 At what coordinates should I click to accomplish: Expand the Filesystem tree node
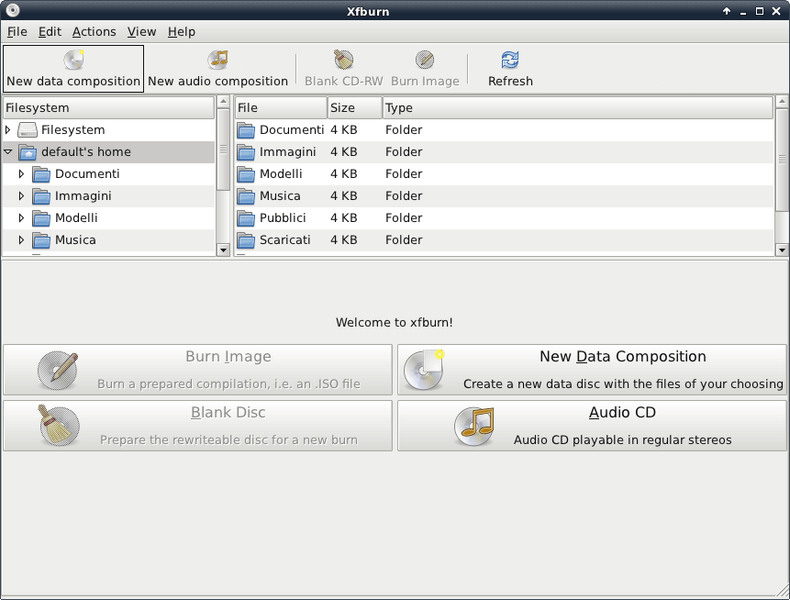tap(8, 130)
